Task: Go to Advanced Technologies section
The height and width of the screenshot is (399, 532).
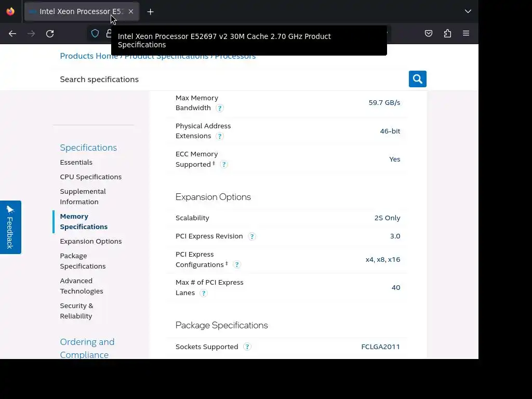Action: (x=82, y=286)
